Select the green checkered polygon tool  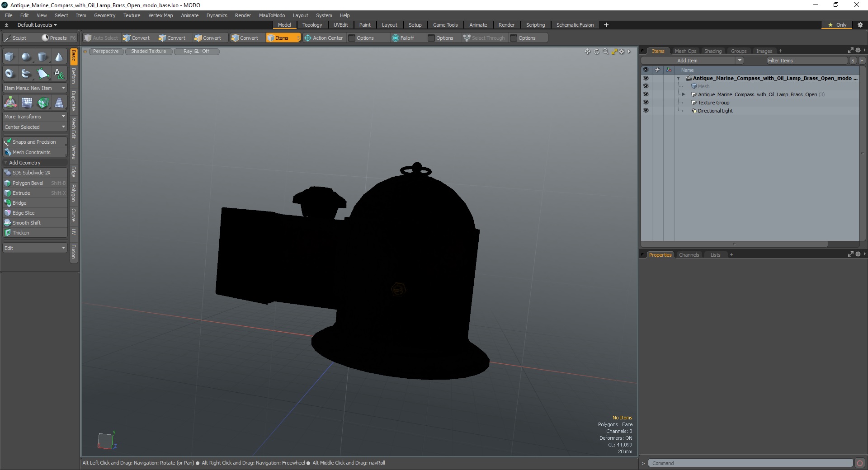coord(43,103)
